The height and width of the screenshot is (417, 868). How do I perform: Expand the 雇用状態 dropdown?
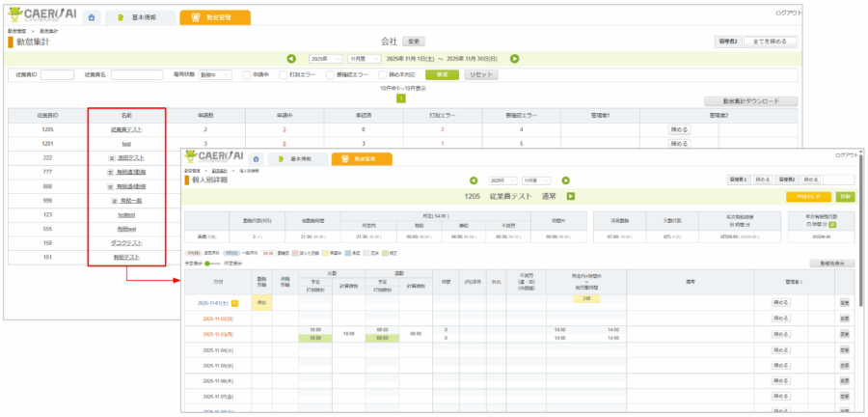tap(214, 74)
